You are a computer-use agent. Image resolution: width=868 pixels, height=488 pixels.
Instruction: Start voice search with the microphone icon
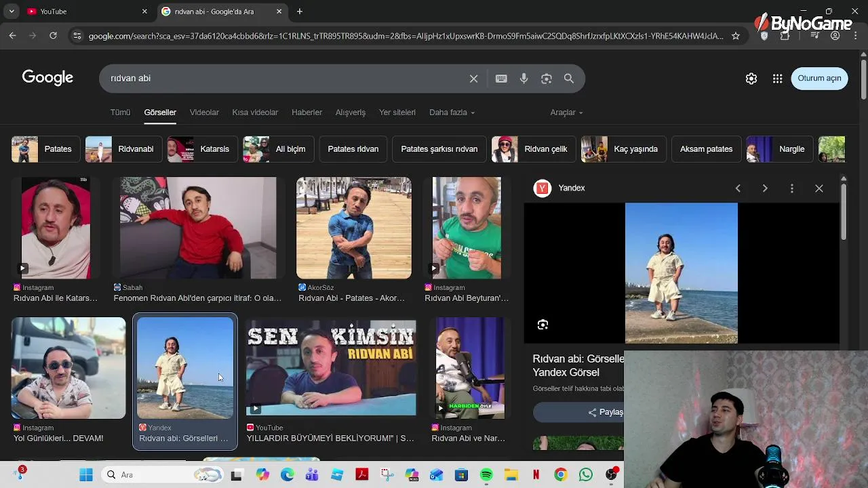click(524, 79)
